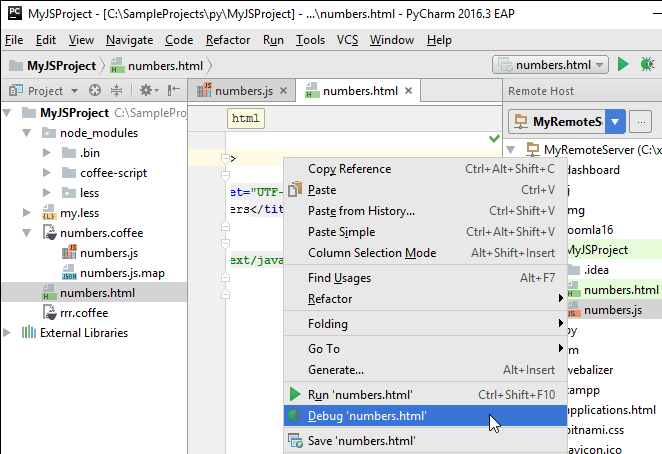
Task: Open the Window menu
Action: point(392,40)
